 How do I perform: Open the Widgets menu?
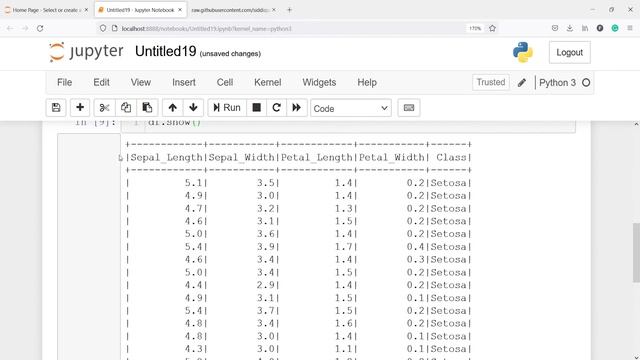click(x=319, y=82)
